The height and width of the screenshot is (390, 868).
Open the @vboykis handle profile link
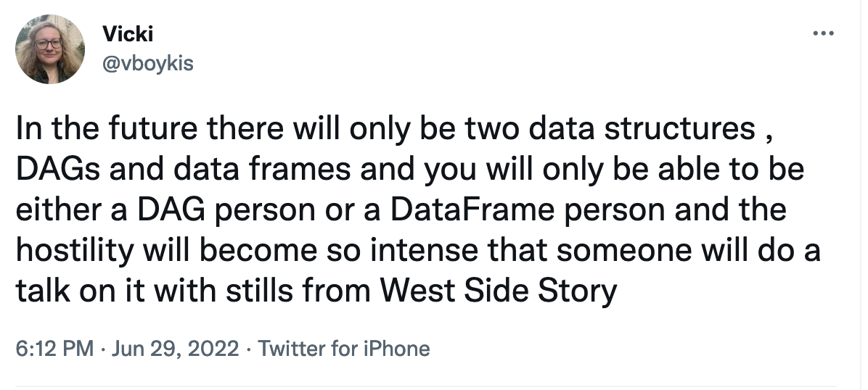pyautogui.click(x=148, y=63)
